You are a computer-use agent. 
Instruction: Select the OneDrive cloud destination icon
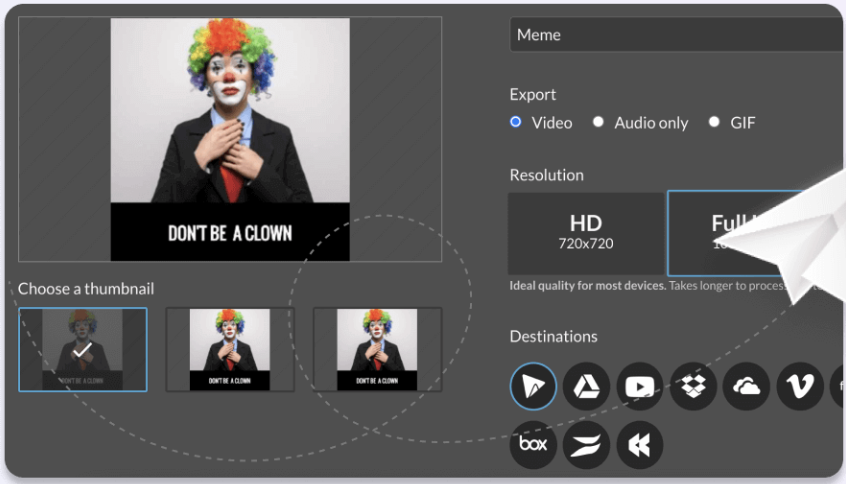click(747, 386)
